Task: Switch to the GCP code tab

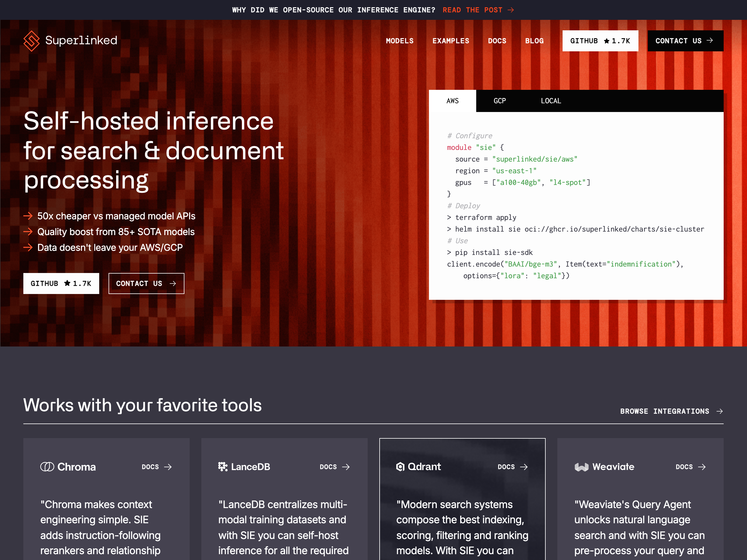Action: point(500,101)
